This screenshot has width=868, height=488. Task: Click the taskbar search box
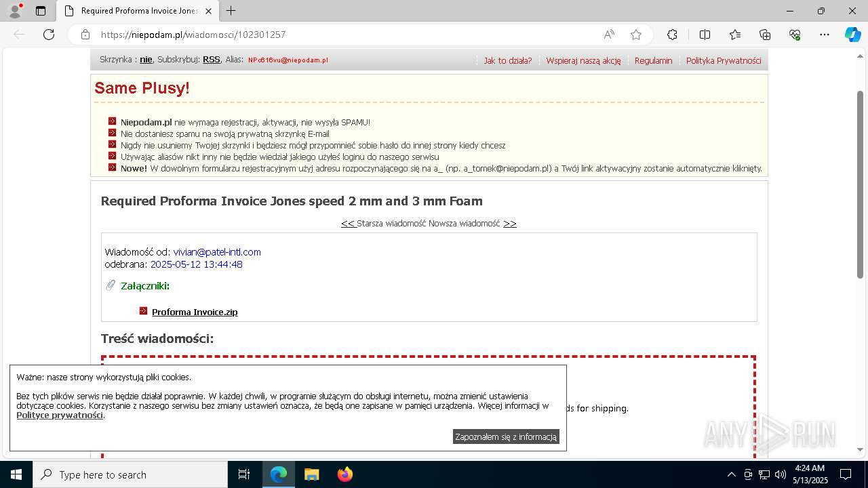click(130, 474)
